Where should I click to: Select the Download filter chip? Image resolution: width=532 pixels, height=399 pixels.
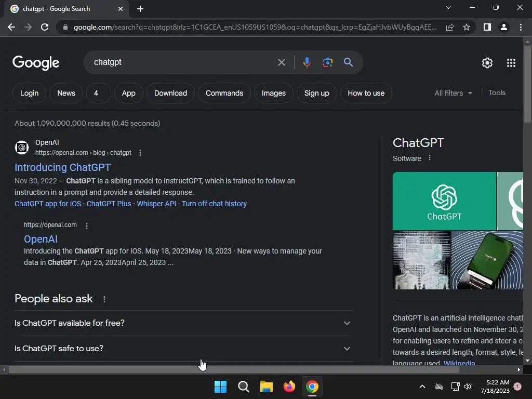click(x=170, y=93)
